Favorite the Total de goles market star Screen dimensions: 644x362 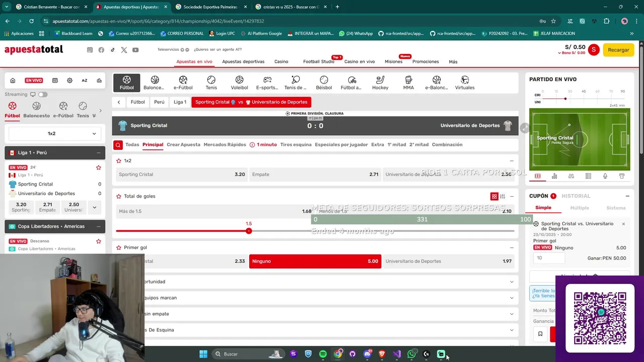119,197
